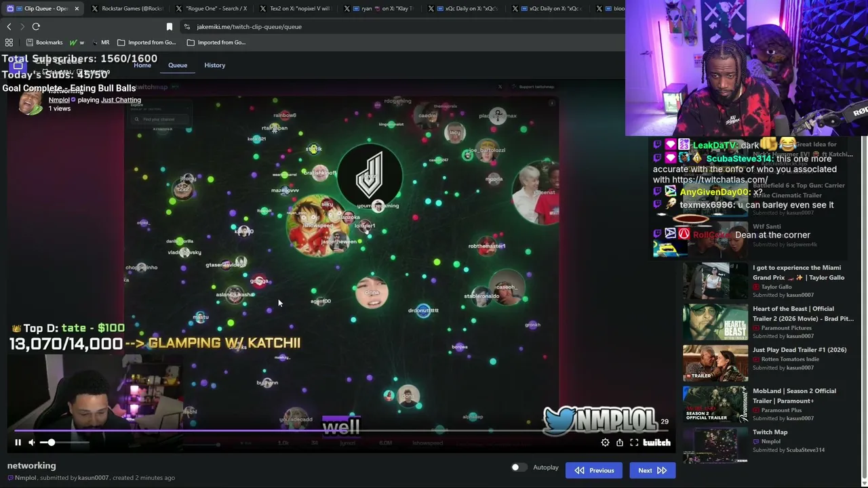Click the YouTube icon beside Taylor Gallo
The image size is (868, 488).
(x=756, y=287)
